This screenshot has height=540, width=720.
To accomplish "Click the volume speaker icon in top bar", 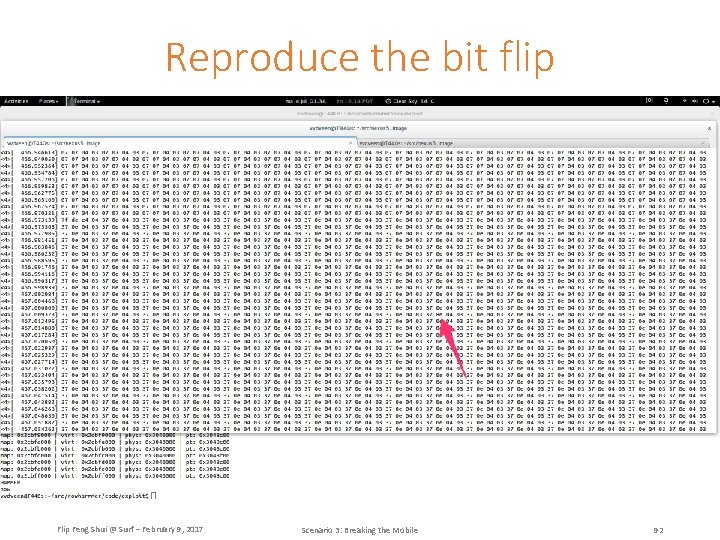I will coord(694,101).
